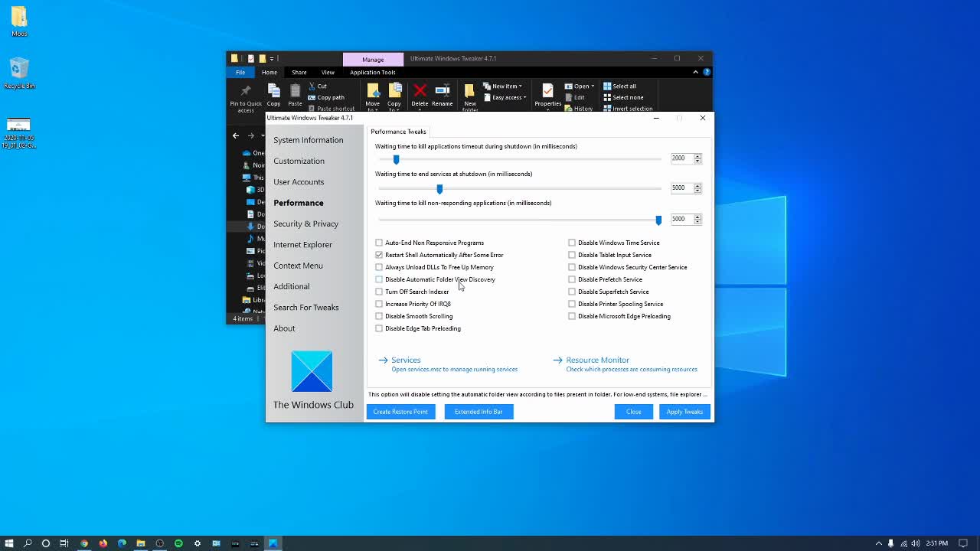Screen dimensions: 980x551
Task: Open the Mods folder on desktop
Action: pos(19,21)
